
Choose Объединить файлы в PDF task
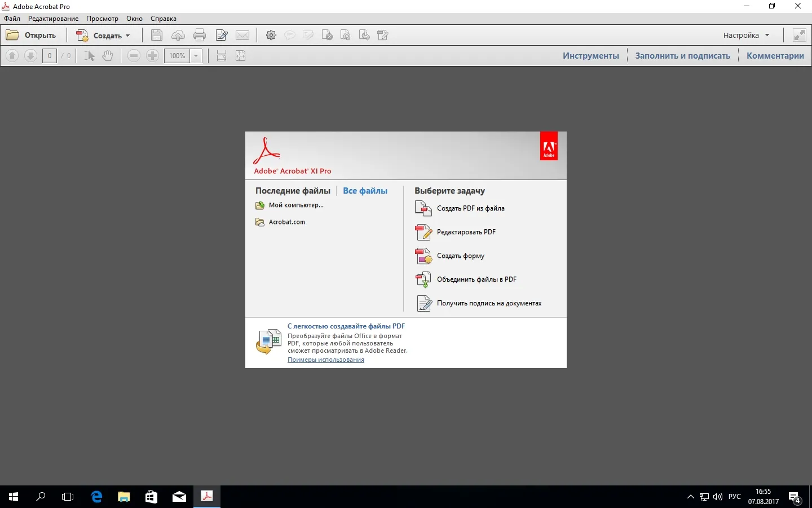(x=466, y=279)
